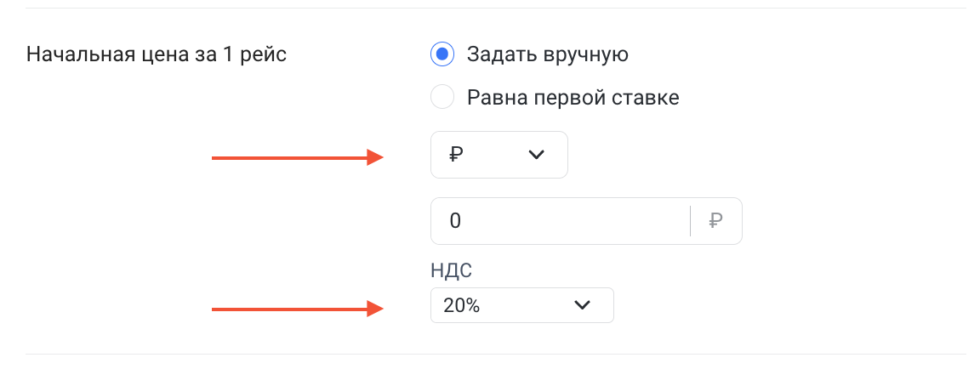Click the "Задать вручную" option label

[x=547, y=55]
